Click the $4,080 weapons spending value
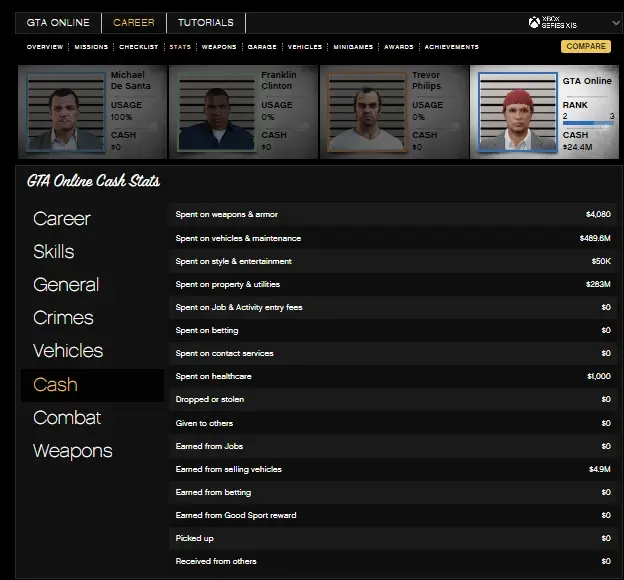 (x=598, y=215)
